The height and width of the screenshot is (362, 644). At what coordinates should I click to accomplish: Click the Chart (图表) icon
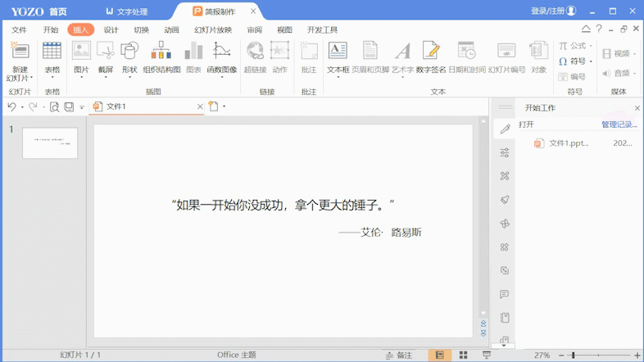click(193, 51)
